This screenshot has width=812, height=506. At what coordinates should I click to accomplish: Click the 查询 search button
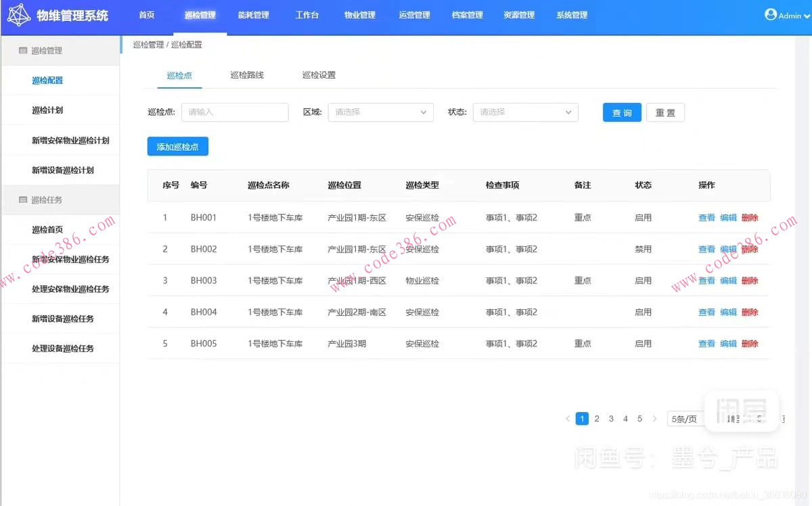tap(621, 113)
